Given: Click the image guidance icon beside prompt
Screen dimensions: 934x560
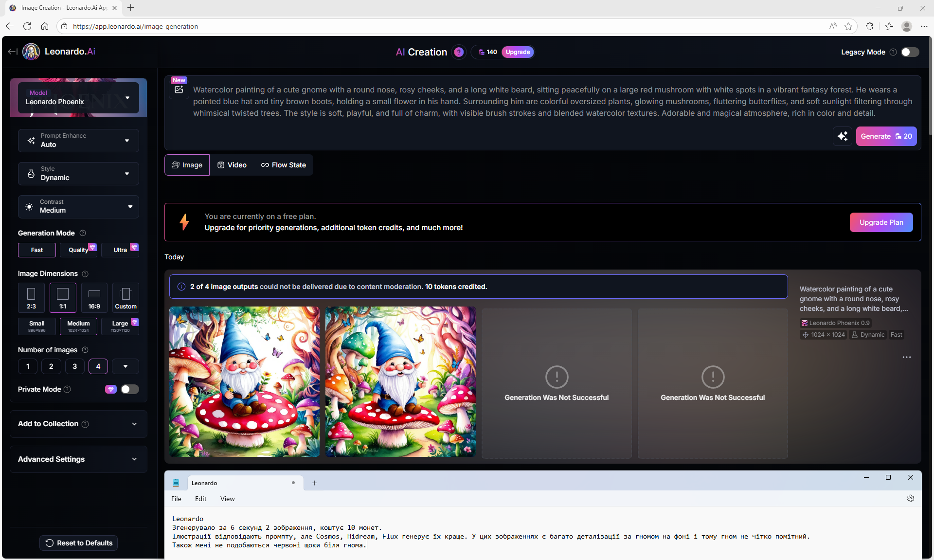Looking at the screenshot, I should pyautogui.click(x=179, y=90).
